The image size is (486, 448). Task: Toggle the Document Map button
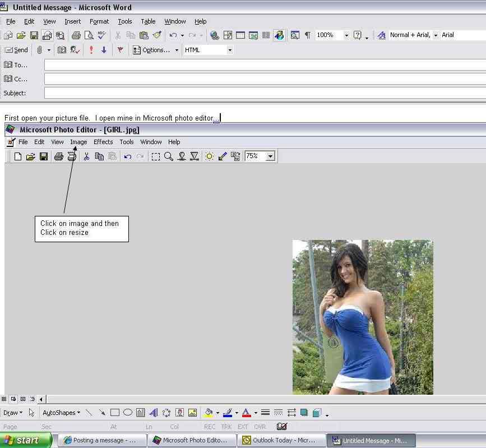coord(295,35)
